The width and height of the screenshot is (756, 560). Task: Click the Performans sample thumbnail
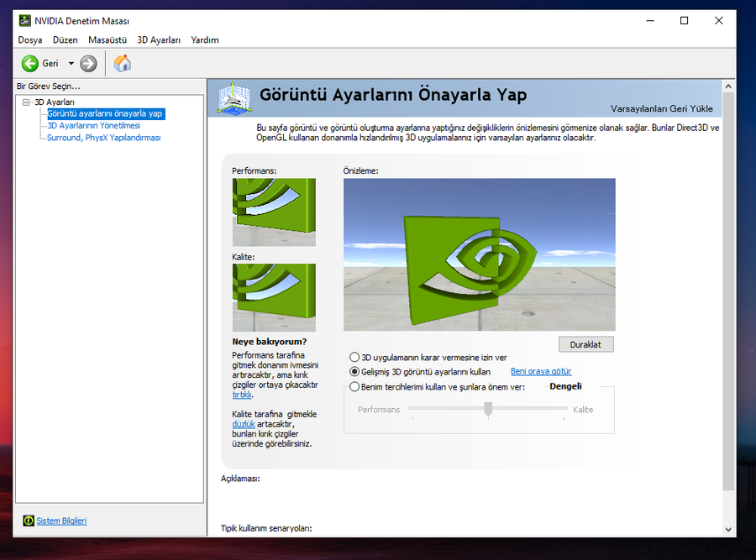[x=274, y=212]
